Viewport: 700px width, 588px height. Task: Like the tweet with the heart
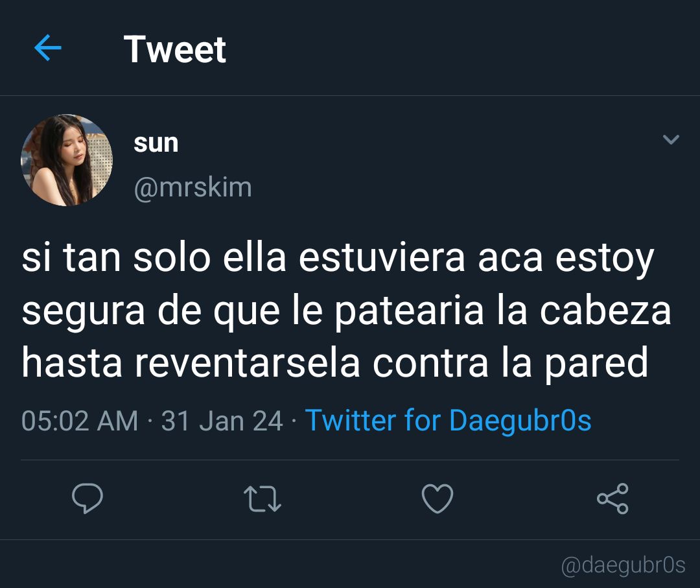click(x=437, y=499)
